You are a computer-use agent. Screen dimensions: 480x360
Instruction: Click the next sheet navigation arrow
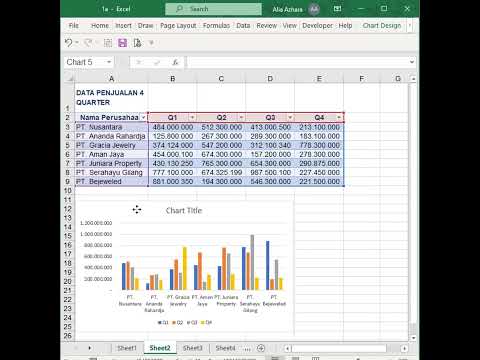pos(89,348)
